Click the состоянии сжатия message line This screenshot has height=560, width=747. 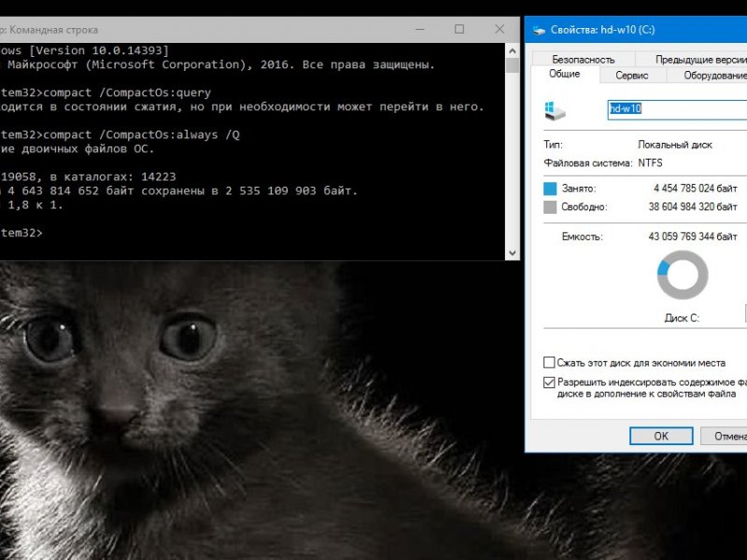coord(242,107)
